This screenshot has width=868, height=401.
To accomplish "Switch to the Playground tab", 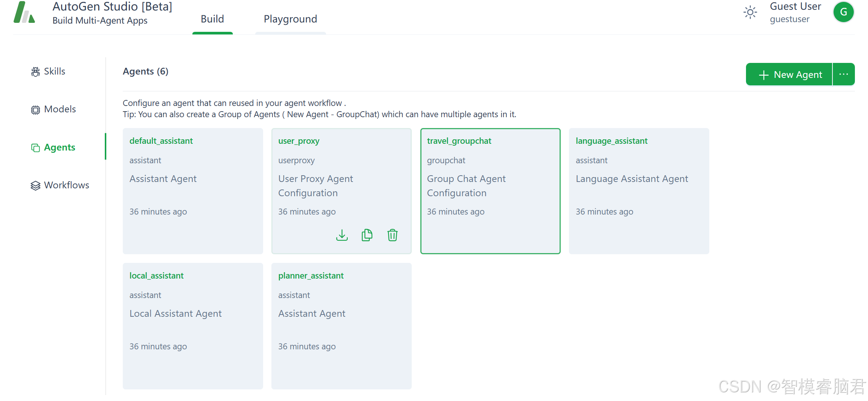I will (x=290, y=19).
